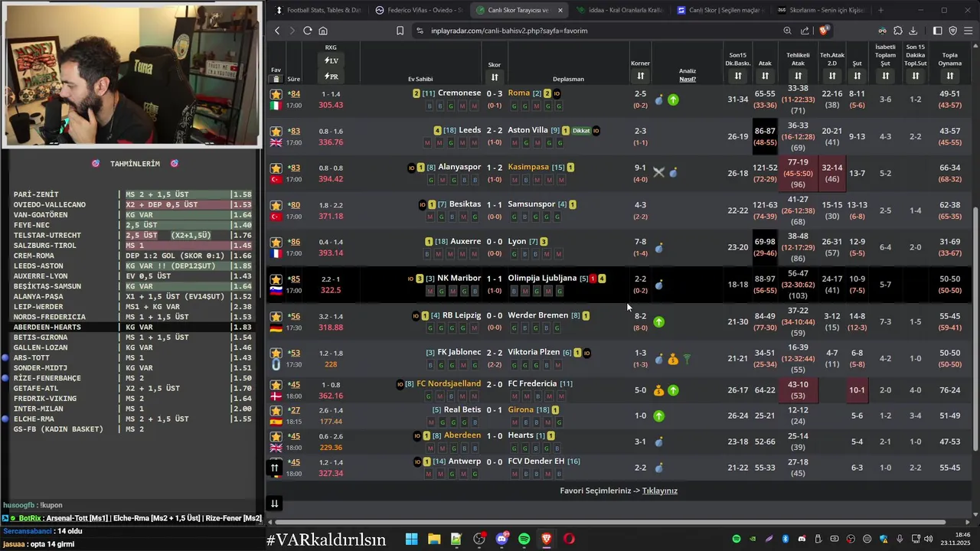Sort by Şut column arrows
The width and height of the screenshot is (980, 551).
pyautogui.click(x=857, y=76)
